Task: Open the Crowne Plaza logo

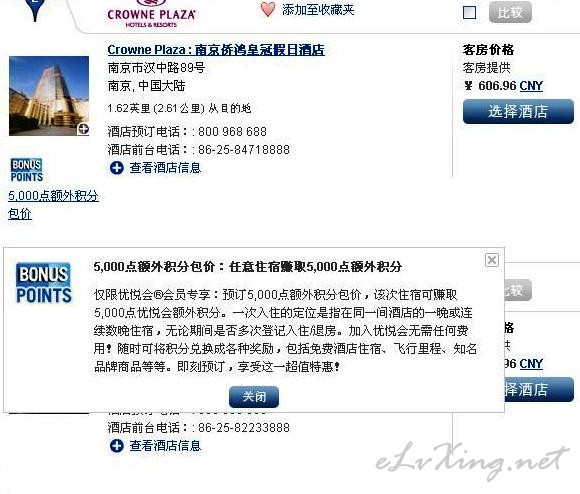Action: (x=151, y=14)
